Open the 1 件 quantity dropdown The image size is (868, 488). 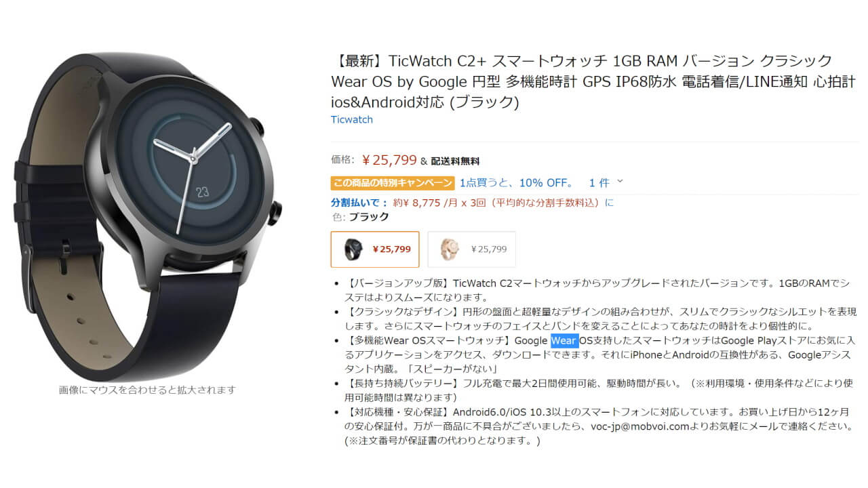point(606,182)
